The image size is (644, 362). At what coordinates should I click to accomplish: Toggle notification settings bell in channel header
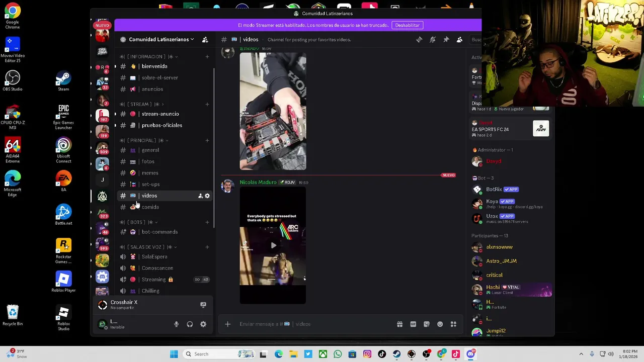(433, 40)
